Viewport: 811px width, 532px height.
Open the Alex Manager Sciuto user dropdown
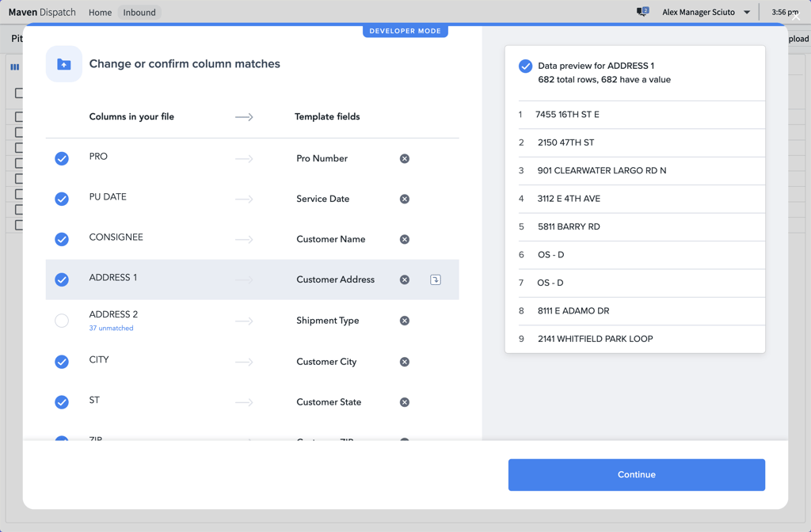(x=706, y=12)
